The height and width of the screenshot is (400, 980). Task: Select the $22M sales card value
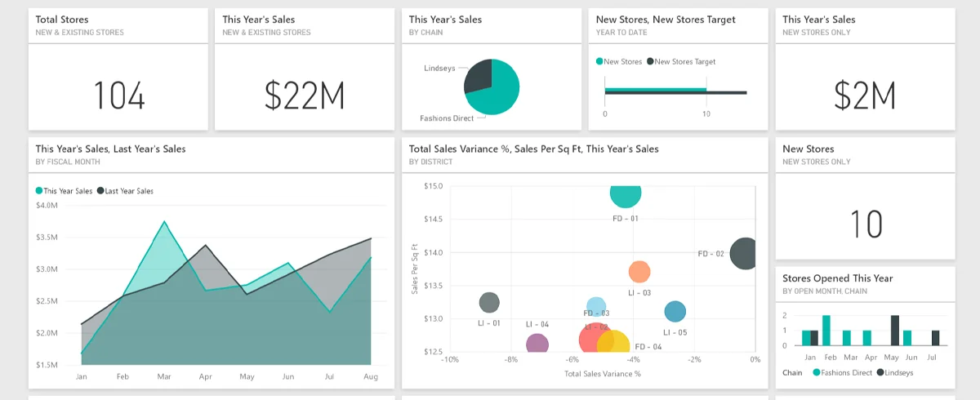coord(305,96)
